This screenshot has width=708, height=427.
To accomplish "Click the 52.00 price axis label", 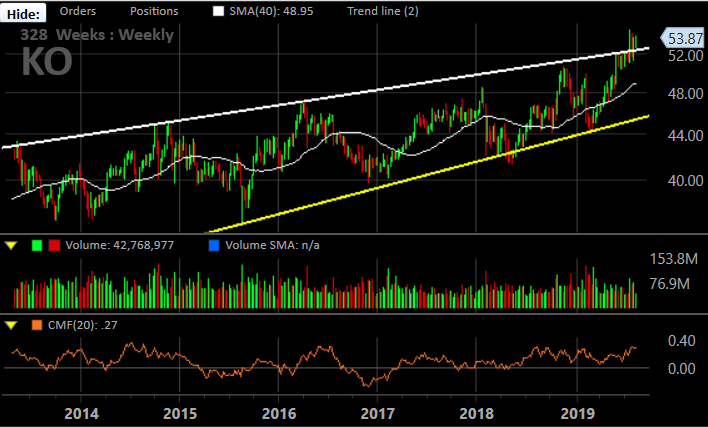I will pos(685,56).
